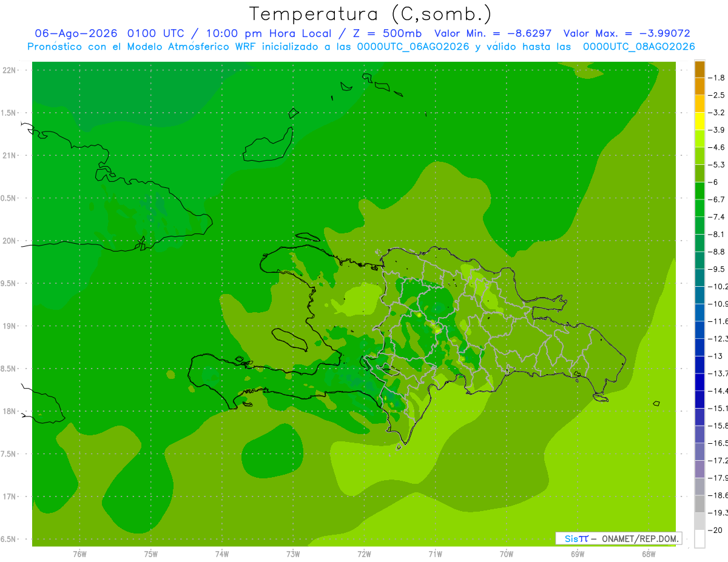Screen dimensions: 728x562
Task: Click the '68W' longitude label
Action: 648,554
